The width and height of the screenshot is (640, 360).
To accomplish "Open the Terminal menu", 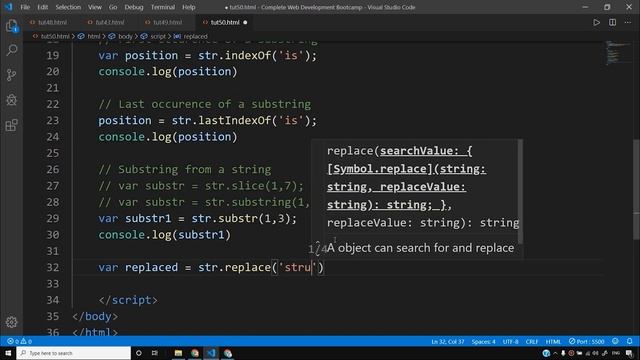I will click(163, 7).
